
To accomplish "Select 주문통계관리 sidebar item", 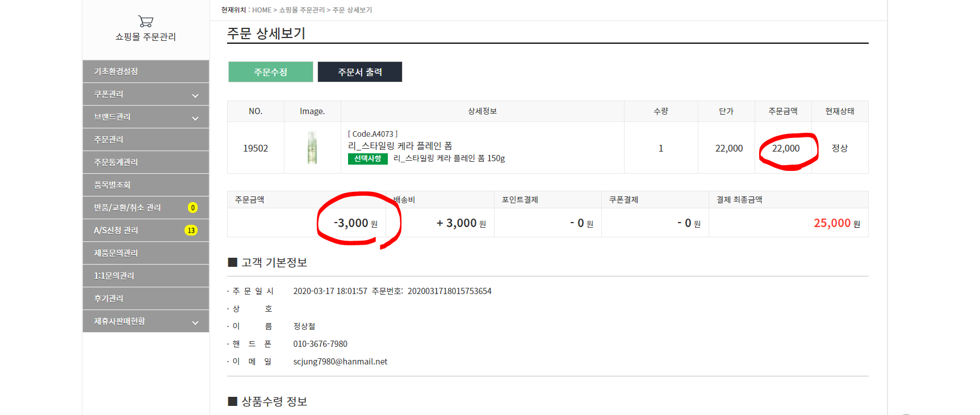I will (146, 162).
